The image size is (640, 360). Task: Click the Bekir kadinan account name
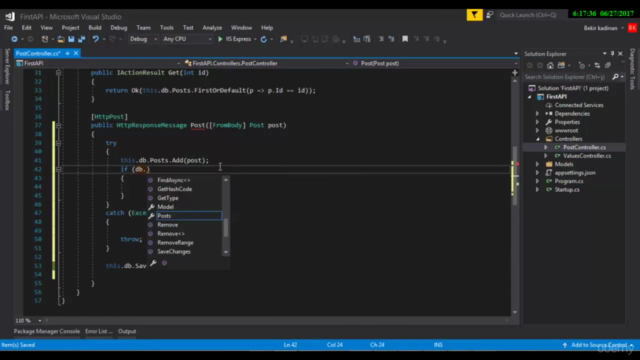coord(600,28)
